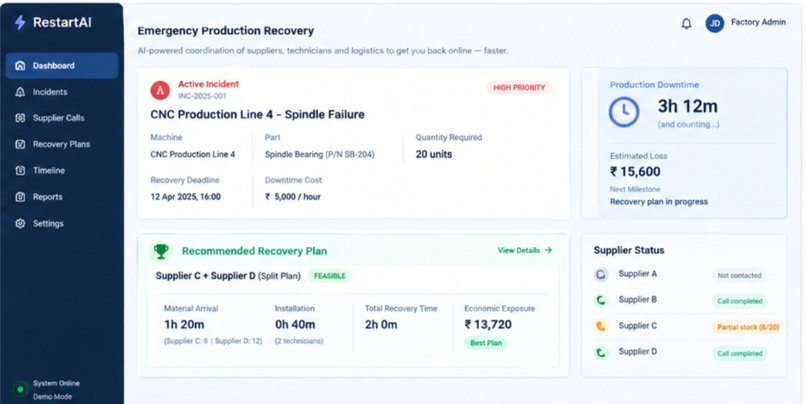Click the Recovery Plans sidebar icon
The image size is (806, 404).
coord(20,144)
